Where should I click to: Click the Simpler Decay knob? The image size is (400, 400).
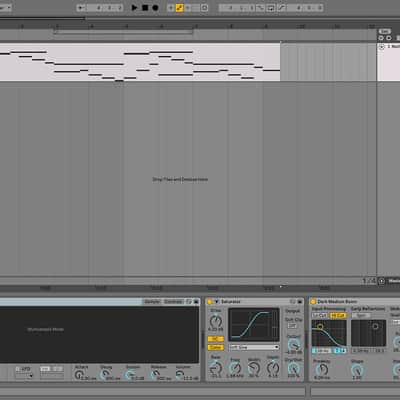coord(105,375)
